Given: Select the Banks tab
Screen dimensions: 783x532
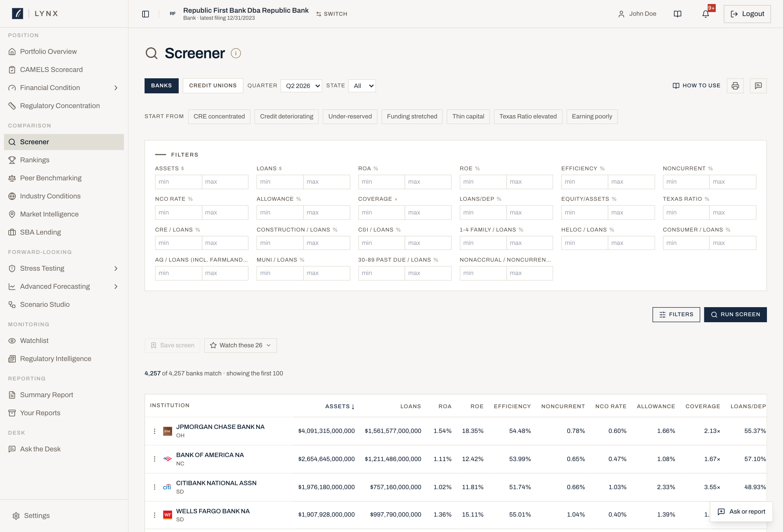Looking at the screenshot, I should (161, 86).
